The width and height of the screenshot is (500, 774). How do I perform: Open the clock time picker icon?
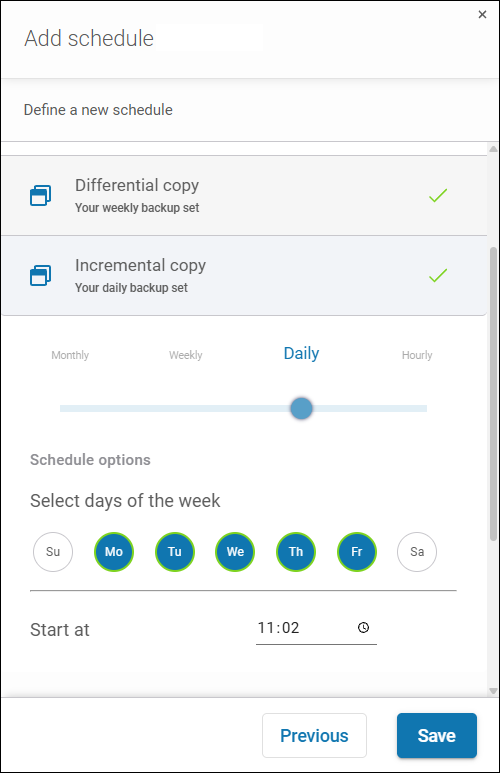click(363, 627)
